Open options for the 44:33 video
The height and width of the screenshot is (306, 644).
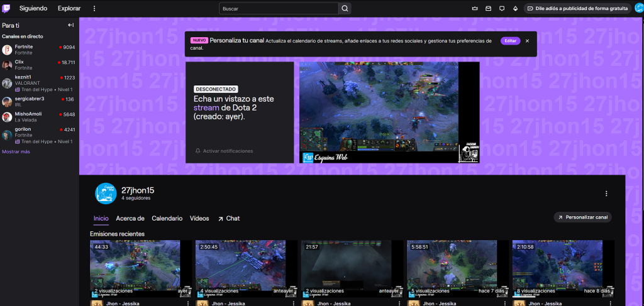tap(187, 303)
